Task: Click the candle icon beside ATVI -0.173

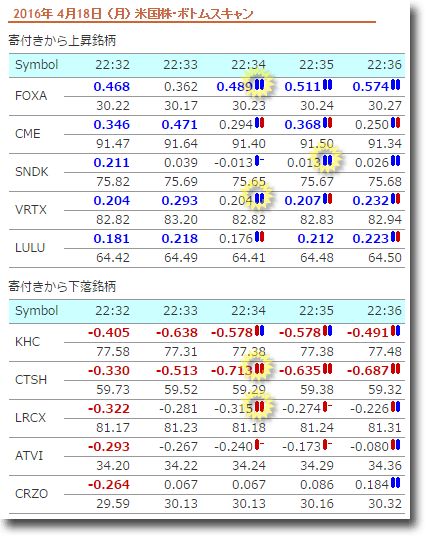Action: click(x=328, y=444)
